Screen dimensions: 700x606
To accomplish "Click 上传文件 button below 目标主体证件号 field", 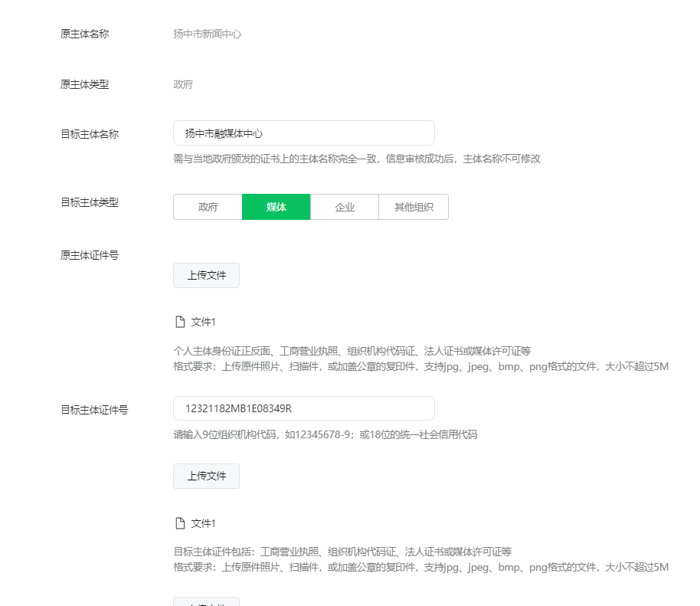I will click(x=206, y=476).
